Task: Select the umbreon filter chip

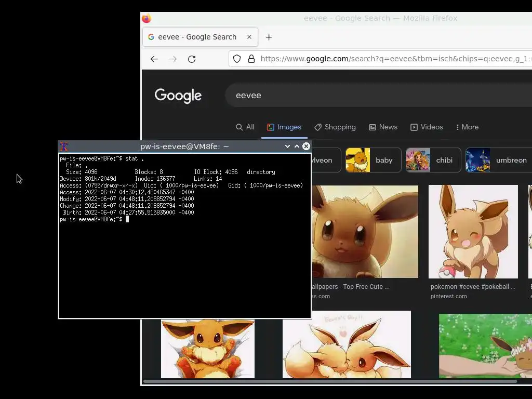Action: pos(499,160)
